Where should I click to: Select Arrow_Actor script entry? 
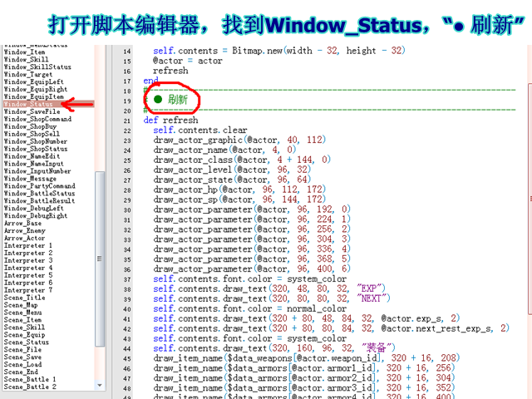(x=24, y=239)
